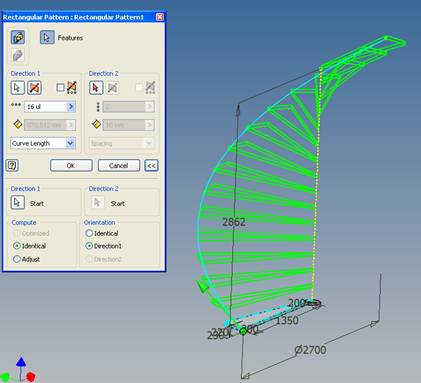Open the Curve Length spacing dropdown

click(43, 143)
